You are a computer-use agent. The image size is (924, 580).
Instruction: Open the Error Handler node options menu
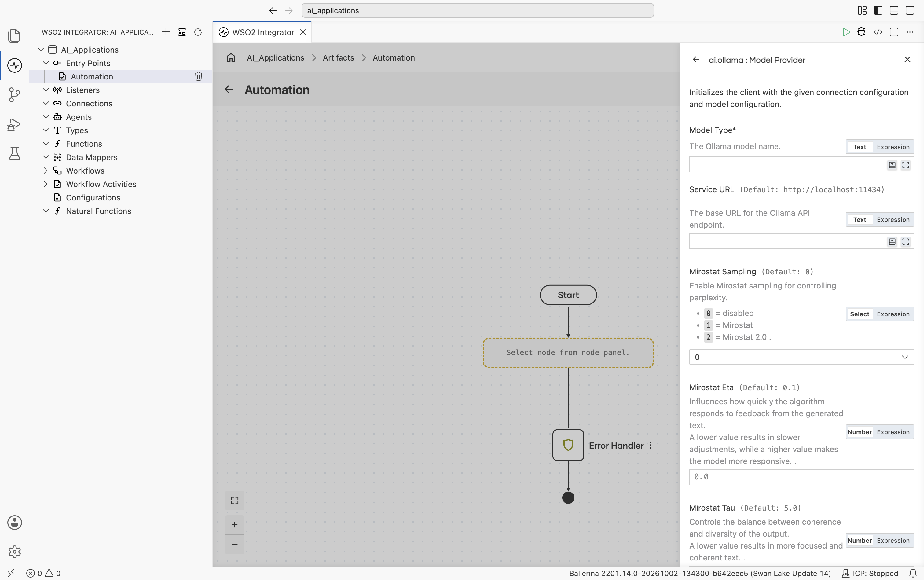pos(651,445)
